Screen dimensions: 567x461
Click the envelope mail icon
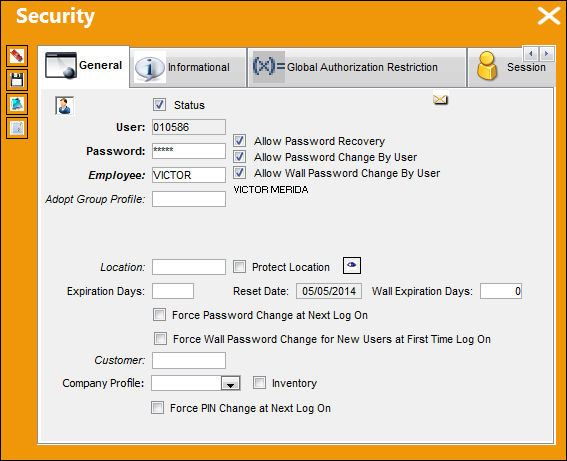point(440,99)
